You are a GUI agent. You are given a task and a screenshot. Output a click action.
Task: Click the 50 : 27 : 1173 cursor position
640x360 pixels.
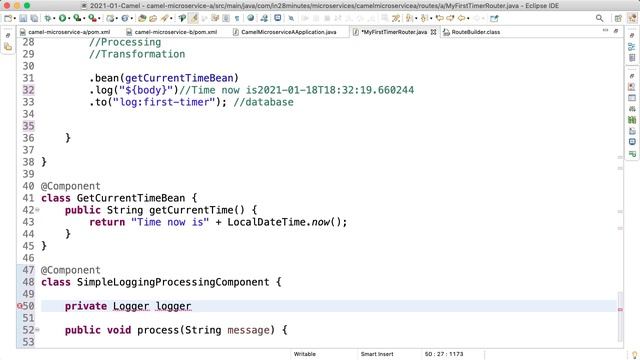pyautogui.click(x=444, y=354)
